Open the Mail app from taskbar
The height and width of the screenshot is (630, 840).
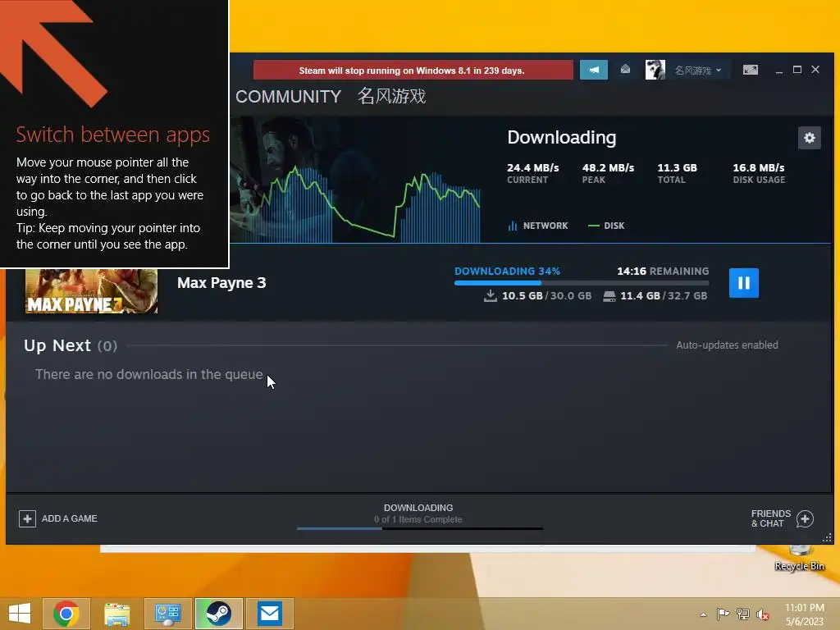point(269,614)
